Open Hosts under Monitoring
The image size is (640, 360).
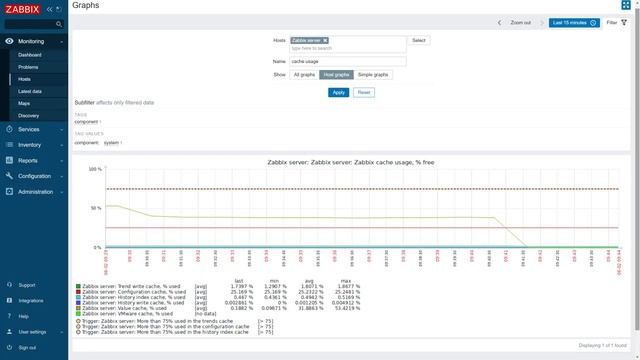[x=24, y=79]
